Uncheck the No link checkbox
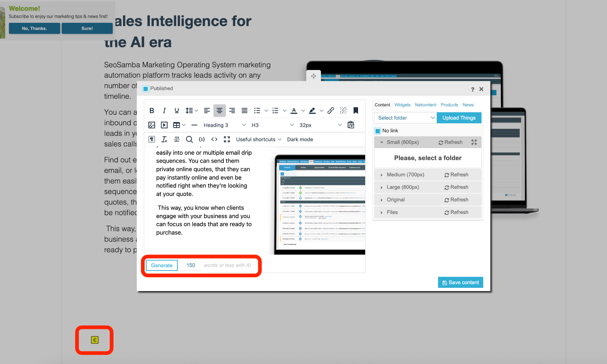Image resolution: width=607 pixels, height=364 pixels. (377, 131)
